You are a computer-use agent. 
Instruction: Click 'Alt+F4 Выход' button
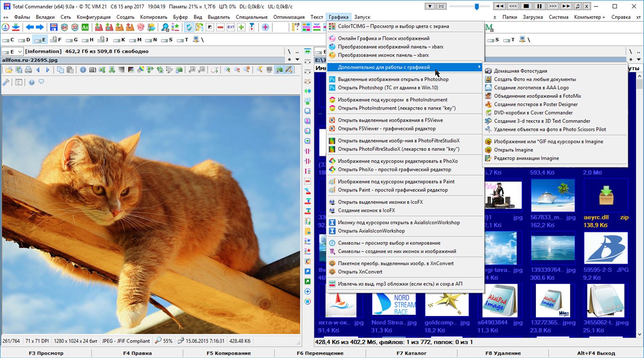[x=596, y=353]
